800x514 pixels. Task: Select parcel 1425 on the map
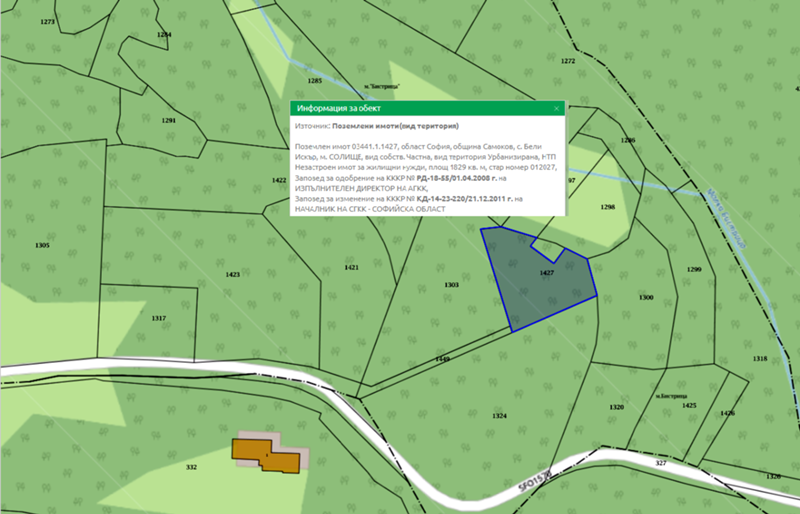(727, 413)
